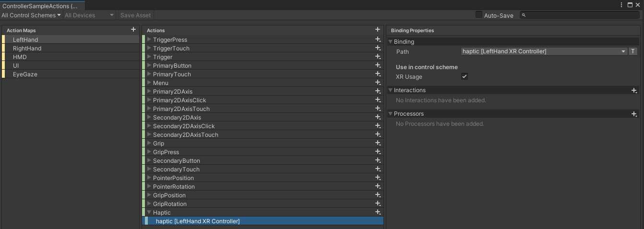Screen dimensions: 644x229
Task: Add a processor with the plus icon
Action: 634,114
